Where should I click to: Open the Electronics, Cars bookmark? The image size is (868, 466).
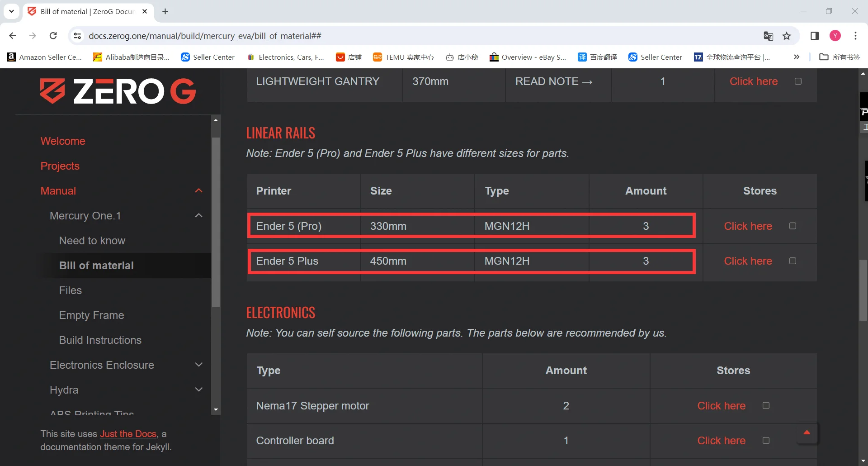point(286,57)
